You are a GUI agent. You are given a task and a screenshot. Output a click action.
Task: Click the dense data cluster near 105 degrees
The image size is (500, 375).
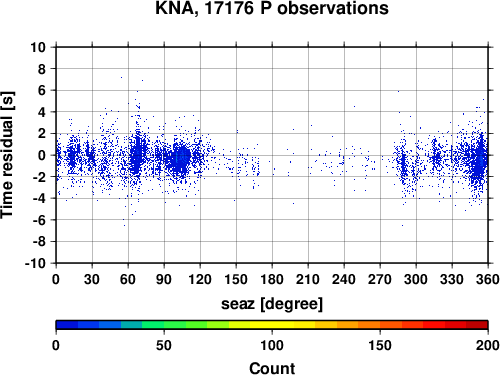tap(180, 159)
